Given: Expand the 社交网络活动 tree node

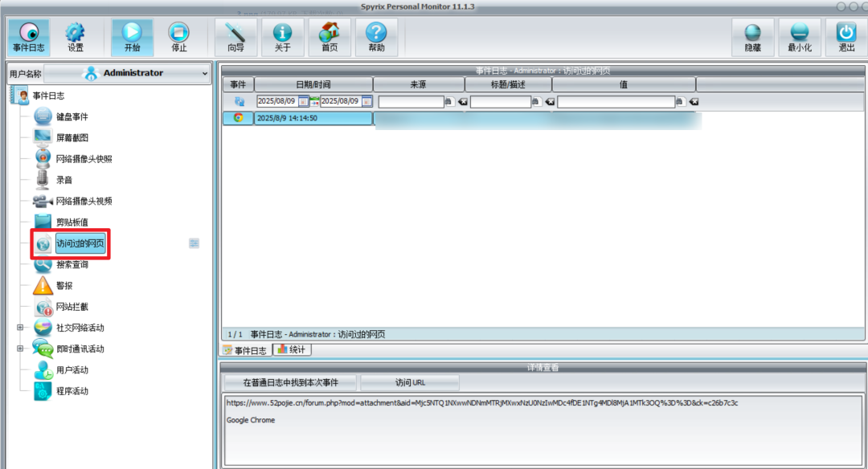Looking at the screenshot, I should [x=20, y=328].
